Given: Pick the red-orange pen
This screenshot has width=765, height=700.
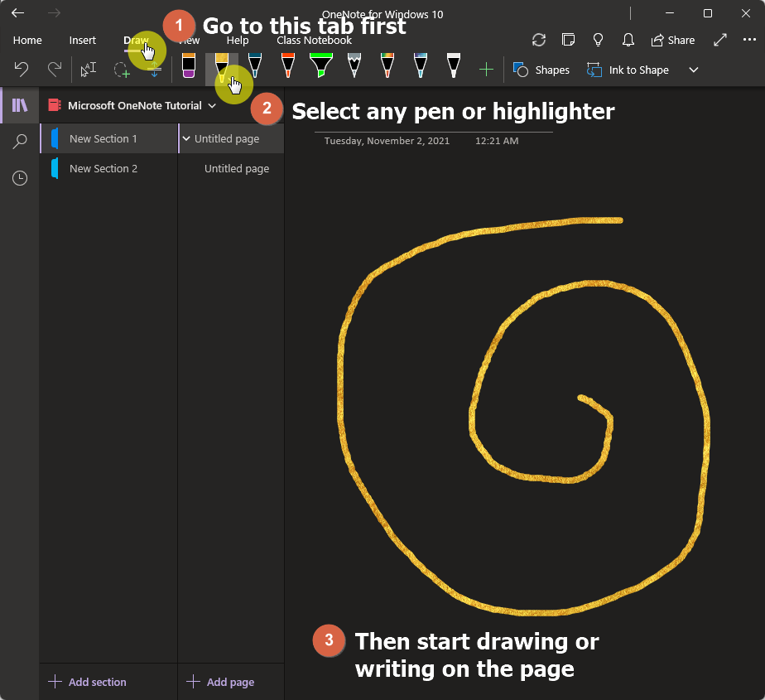Looking at the screenshot, I should click(x=288, y=66).
